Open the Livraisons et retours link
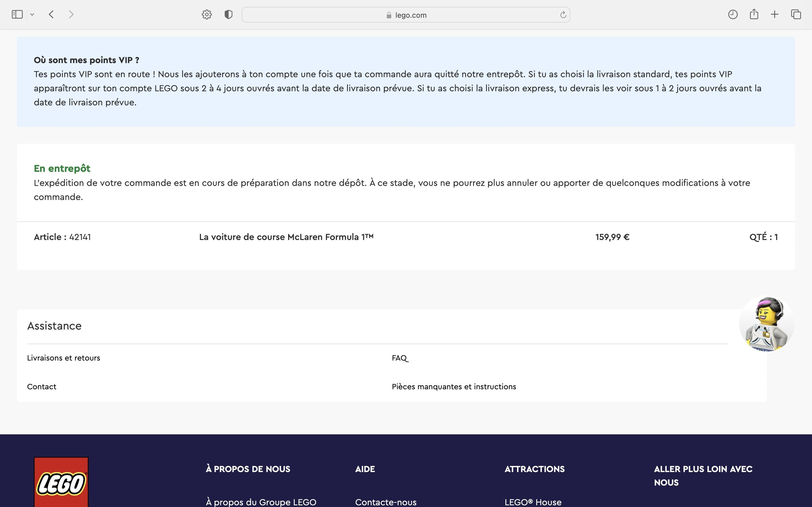The height and width of the screenshot is (507, 812). pos(63,358)
